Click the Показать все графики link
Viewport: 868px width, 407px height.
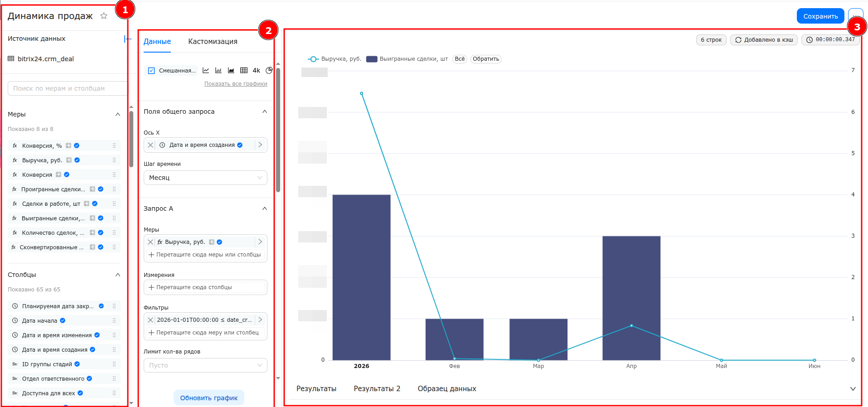236,84
